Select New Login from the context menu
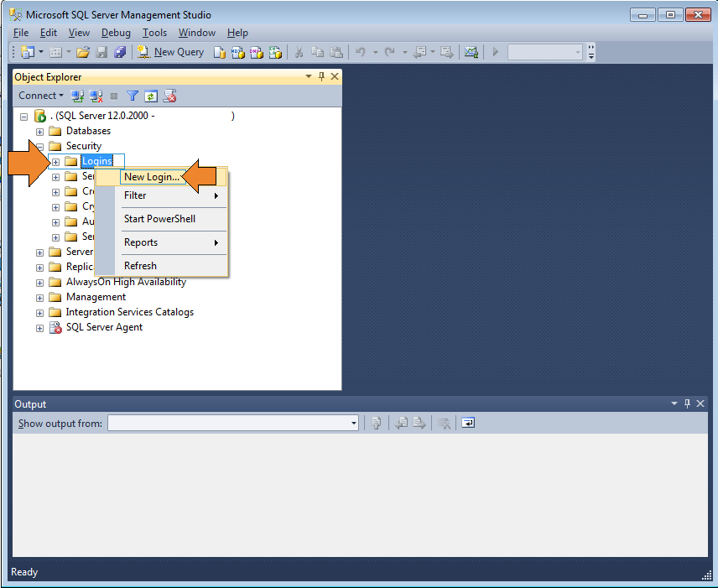 153,177
